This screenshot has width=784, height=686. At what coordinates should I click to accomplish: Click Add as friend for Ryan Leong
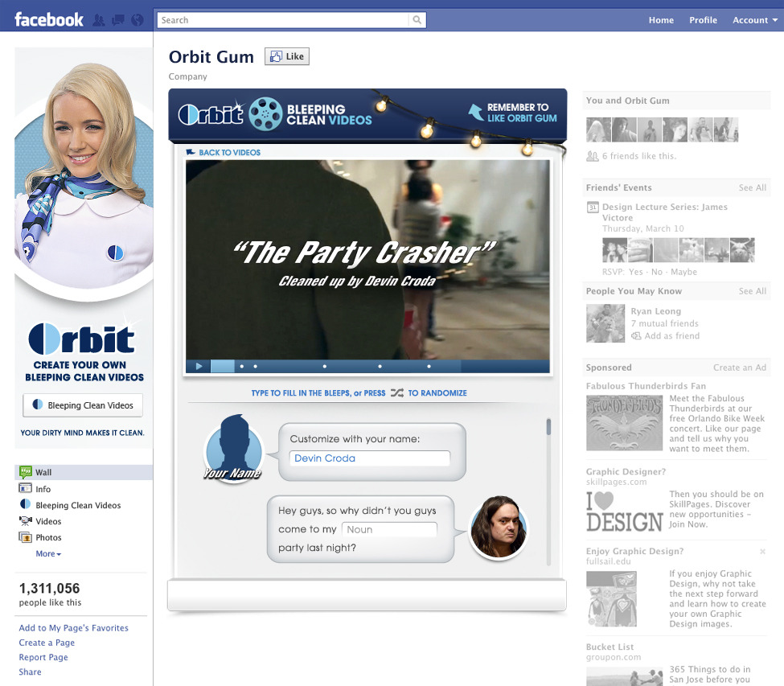coord(671,336)
